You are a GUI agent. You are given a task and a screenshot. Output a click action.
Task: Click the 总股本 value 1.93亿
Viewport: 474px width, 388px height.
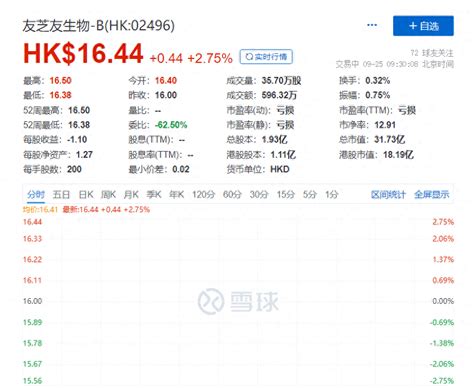(275, 139)
